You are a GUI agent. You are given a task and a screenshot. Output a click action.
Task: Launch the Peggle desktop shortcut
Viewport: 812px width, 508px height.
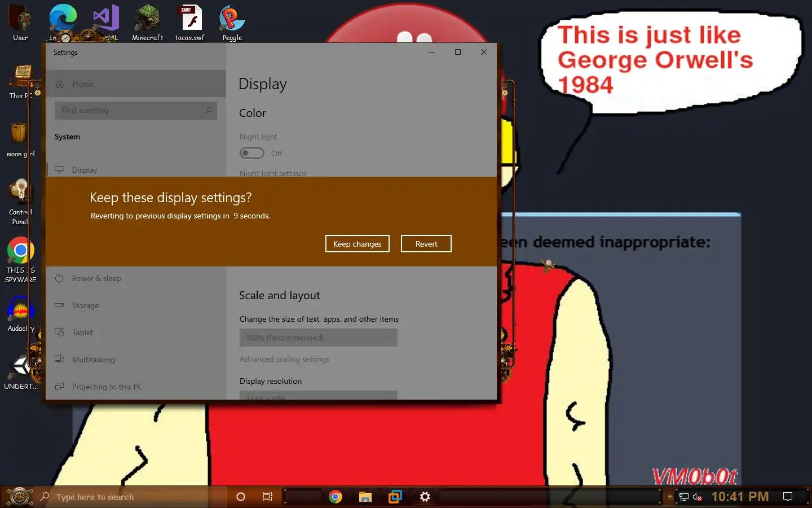coord(232,23)
